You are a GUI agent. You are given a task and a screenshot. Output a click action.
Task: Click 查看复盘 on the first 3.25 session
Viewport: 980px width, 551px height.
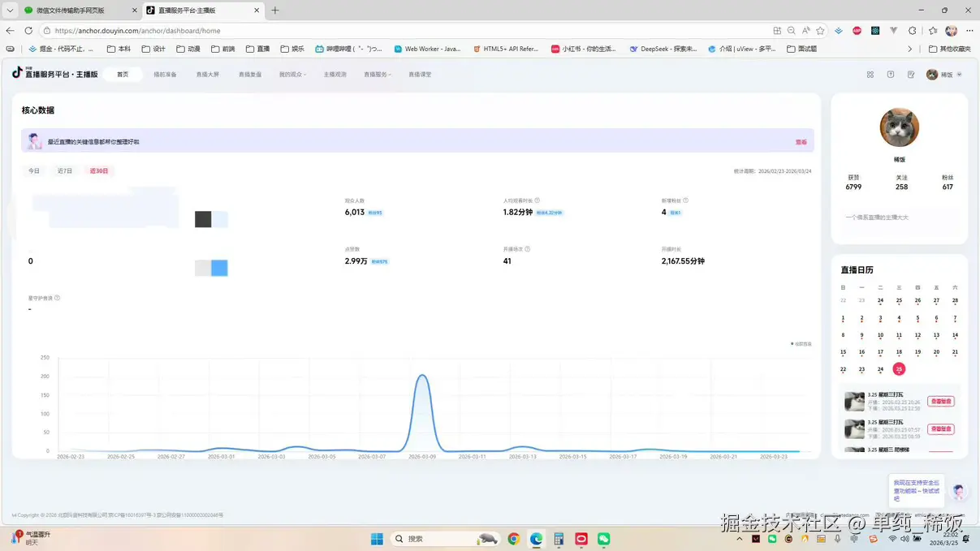tap(940, 401)
